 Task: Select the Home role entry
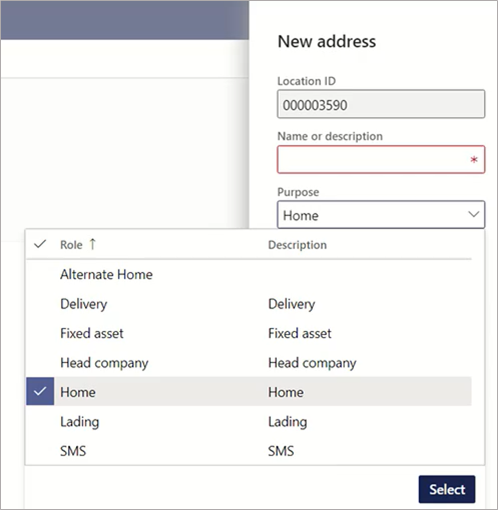click(x=78, y=392)
